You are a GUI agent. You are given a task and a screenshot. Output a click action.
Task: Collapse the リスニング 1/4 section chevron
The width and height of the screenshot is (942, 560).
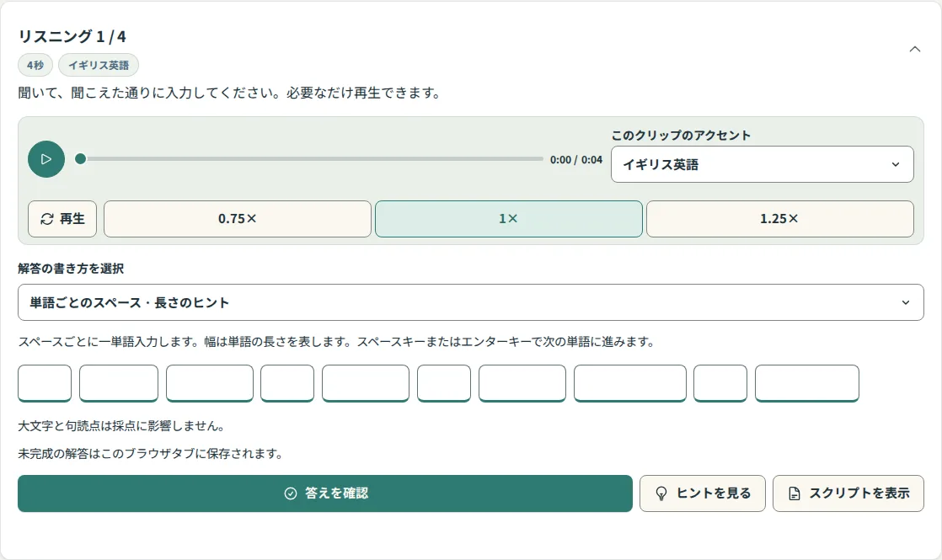[x=914, y=49]
